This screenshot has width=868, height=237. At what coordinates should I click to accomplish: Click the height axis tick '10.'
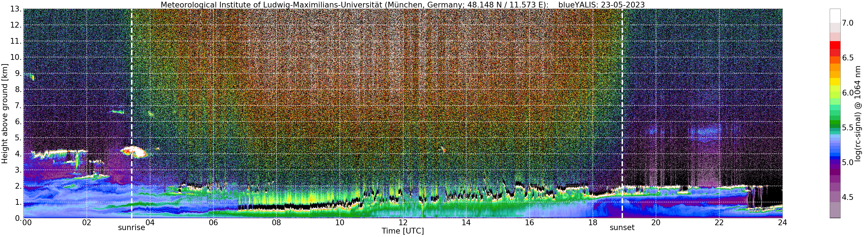tap(16, 57)
